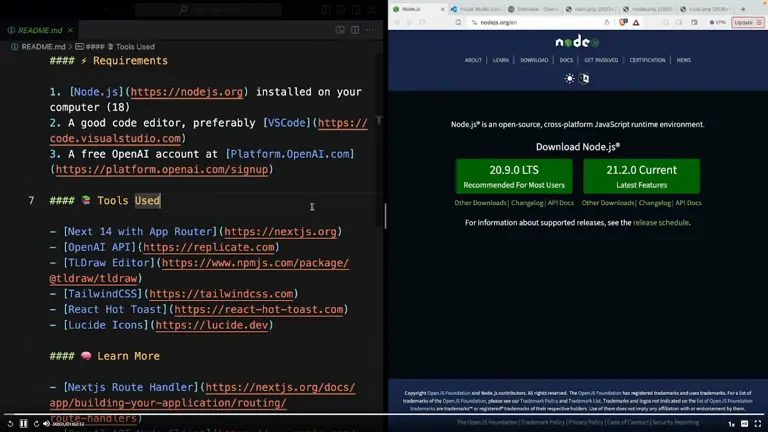Toggle light theme with the sun icon
768x432 pixels.
(x=570, y=78)
